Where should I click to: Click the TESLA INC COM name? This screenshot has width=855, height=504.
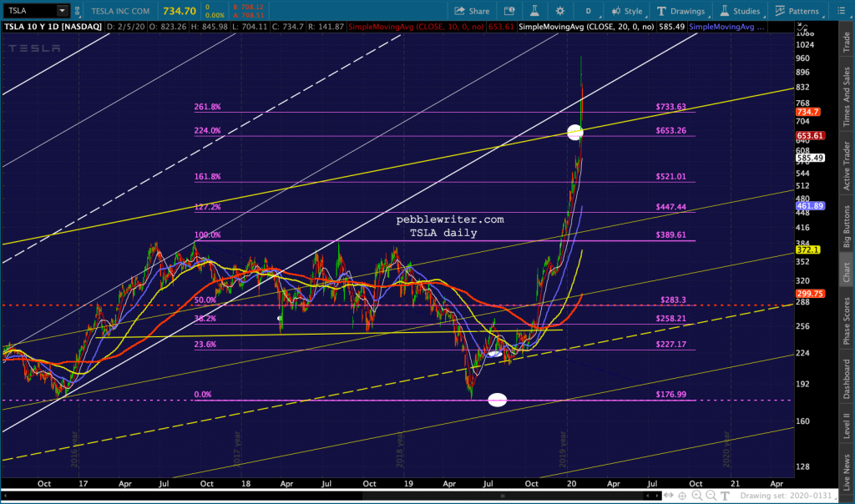(x=120, y=11)
